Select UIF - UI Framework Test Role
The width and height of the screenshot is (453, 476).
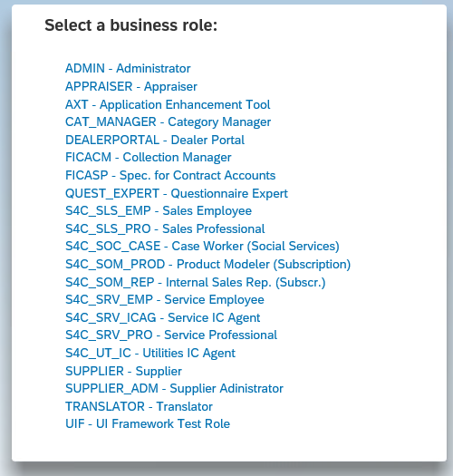[148, 423]
